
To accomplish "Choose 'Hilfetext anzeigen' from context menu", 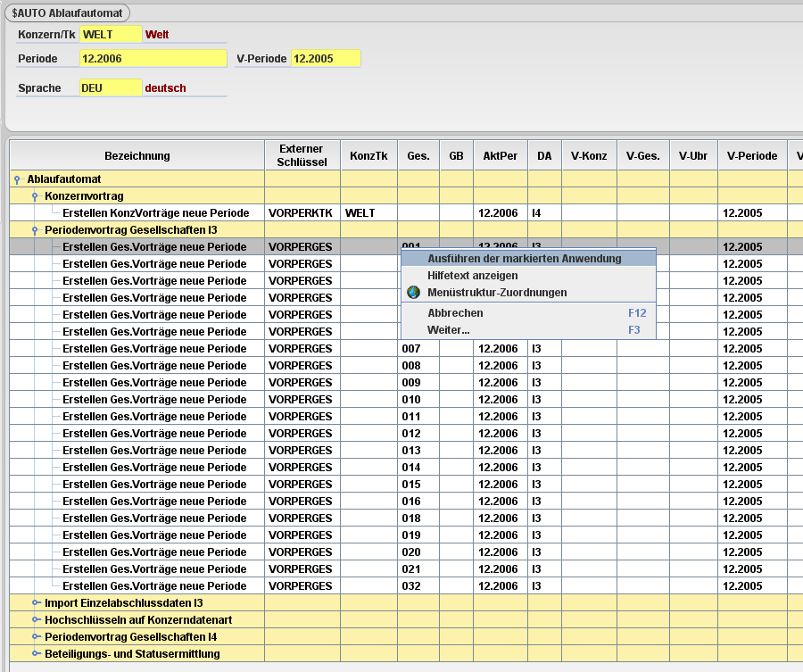I will (x=472, y=276).
